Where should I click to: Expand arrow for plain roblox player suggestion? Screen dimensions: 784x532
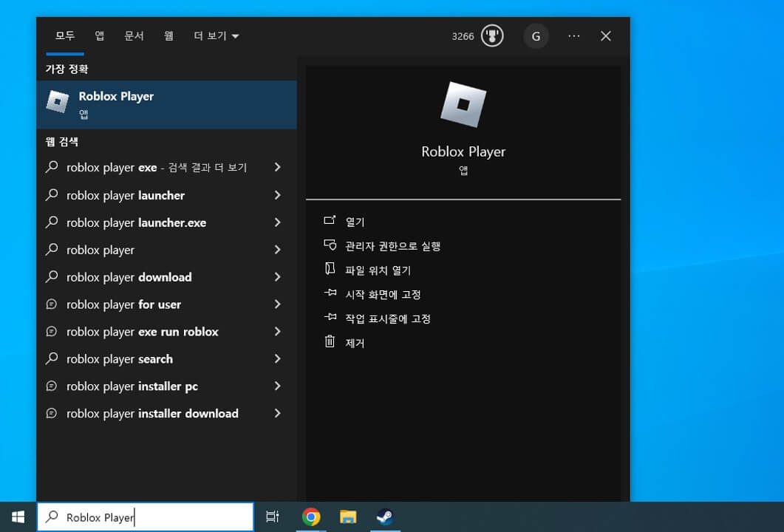coord(278,250)
